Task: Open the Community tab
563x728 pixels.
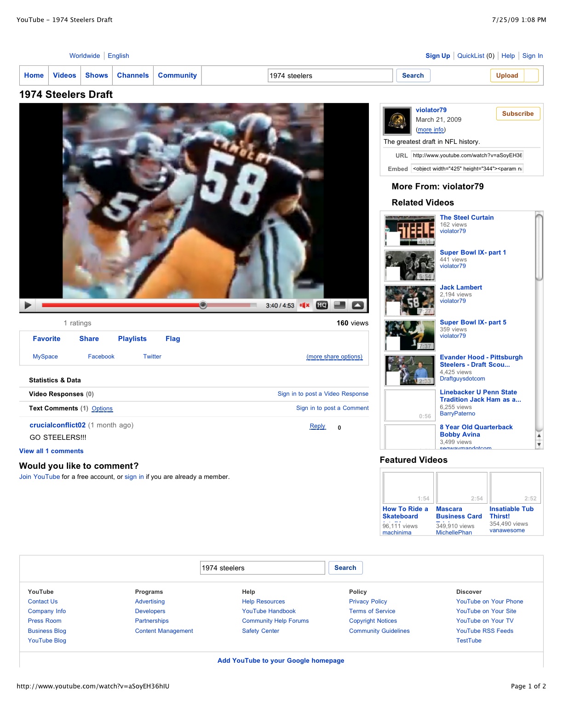Action: pos(178,75)
